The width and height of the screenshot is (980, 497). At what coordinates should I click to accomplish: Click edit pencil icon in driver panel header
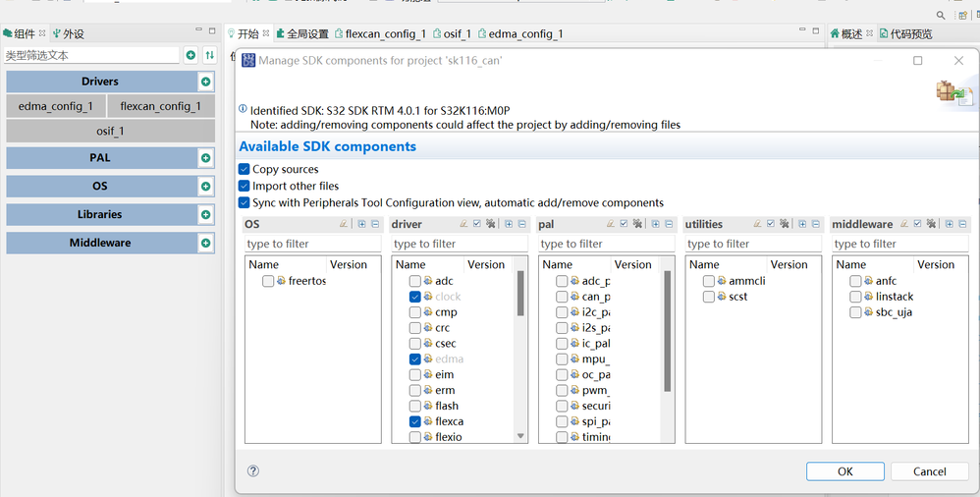point(463,223)
